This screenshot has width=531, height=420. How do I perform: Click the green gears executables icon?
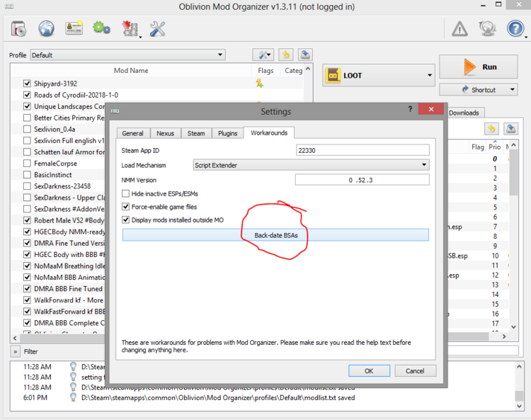click(x=101, y=28)
